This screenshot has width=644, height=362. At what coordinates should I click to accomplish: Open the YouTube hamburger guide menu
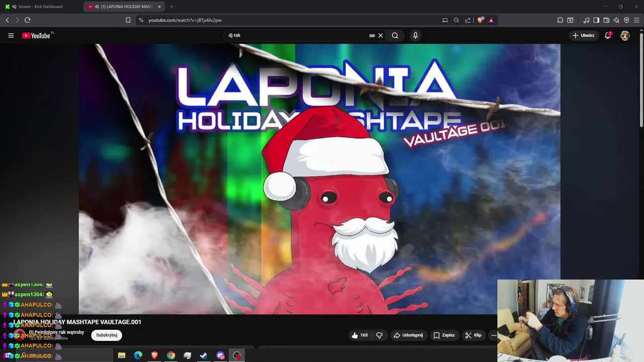(x=11, y=36)
